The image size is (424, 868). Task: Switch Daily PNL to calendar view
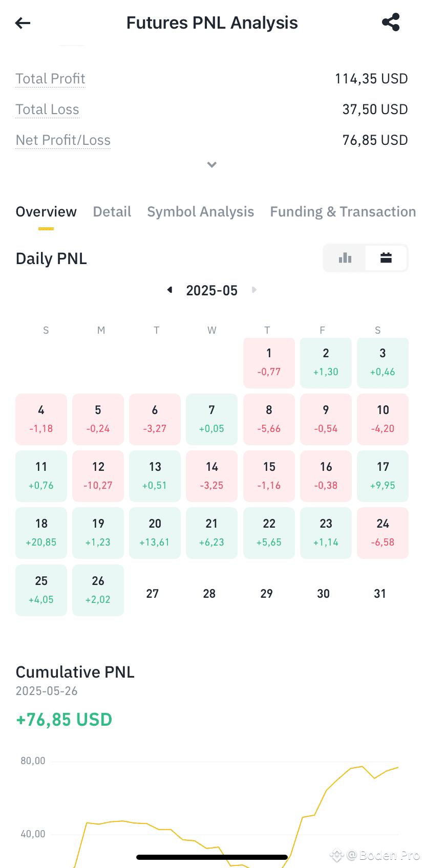[x=386, y=258]
